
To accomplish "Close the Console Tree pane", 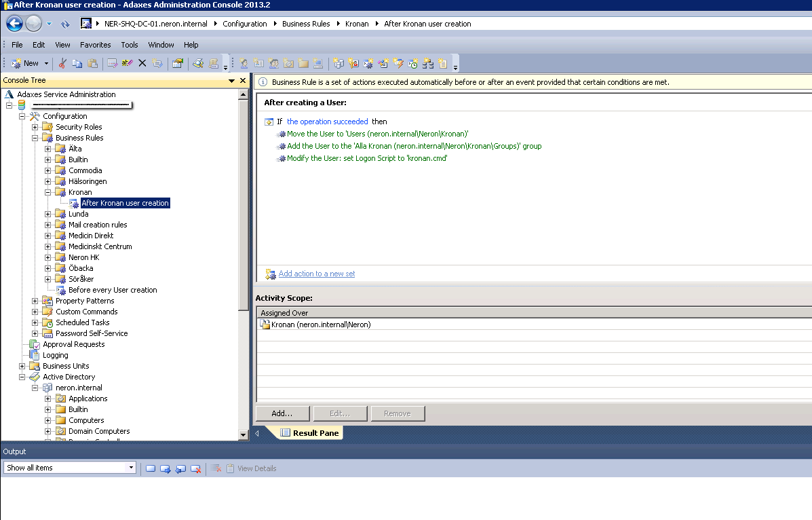I will [243, 80].
